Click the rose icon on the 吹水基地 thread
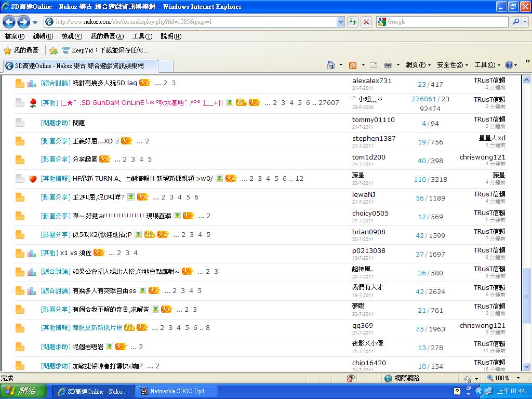Screen dimensions: 532x399 (33, 103)
